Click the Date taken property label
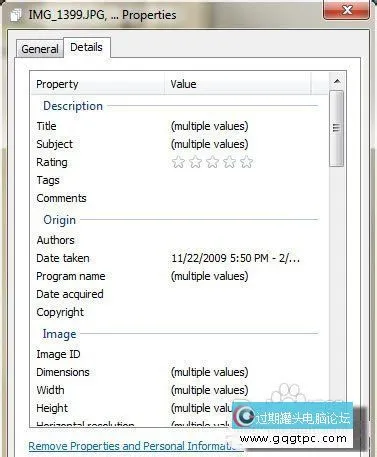The width and height of the screenshot is (377, 457). [63, 258]
